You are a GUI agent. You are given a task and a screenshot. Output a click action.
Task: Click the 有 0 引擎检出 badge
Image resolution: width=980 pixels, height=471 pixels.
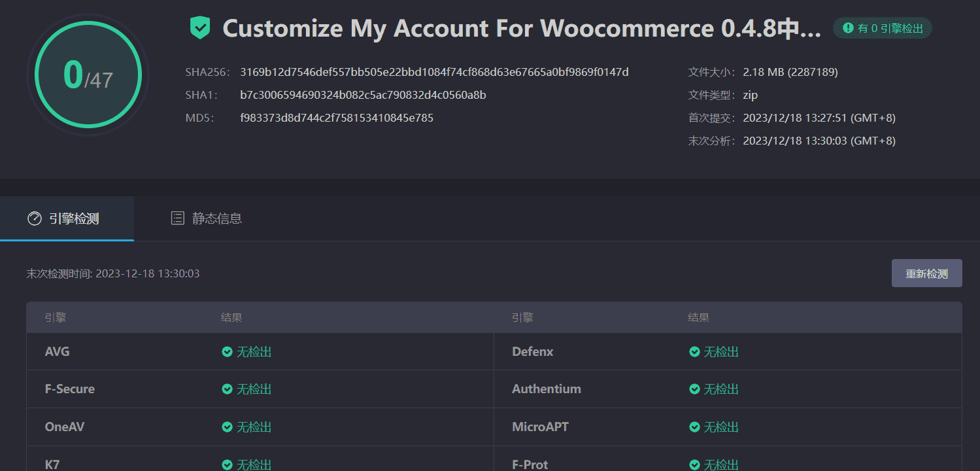tap(882, 28)
